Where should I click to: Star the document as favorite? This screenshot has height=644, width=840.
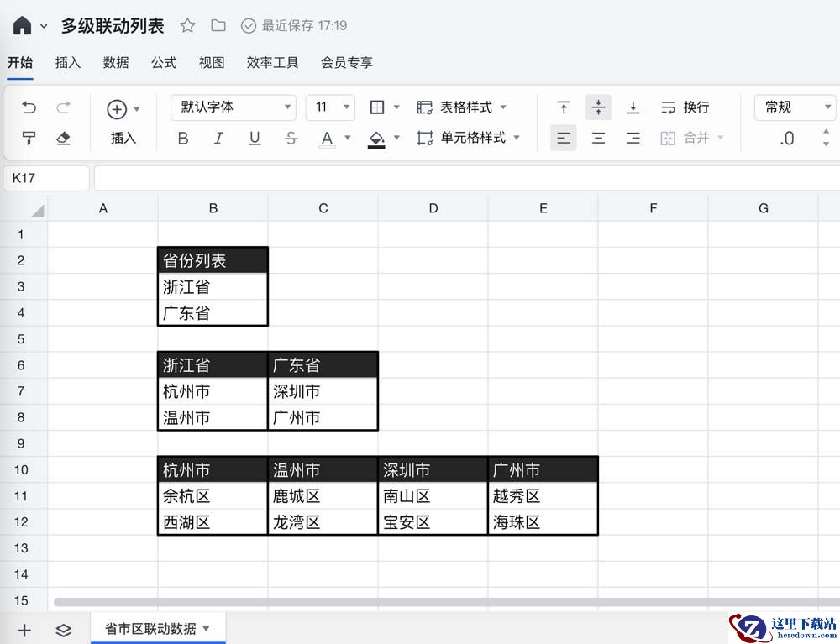[188, 26]
